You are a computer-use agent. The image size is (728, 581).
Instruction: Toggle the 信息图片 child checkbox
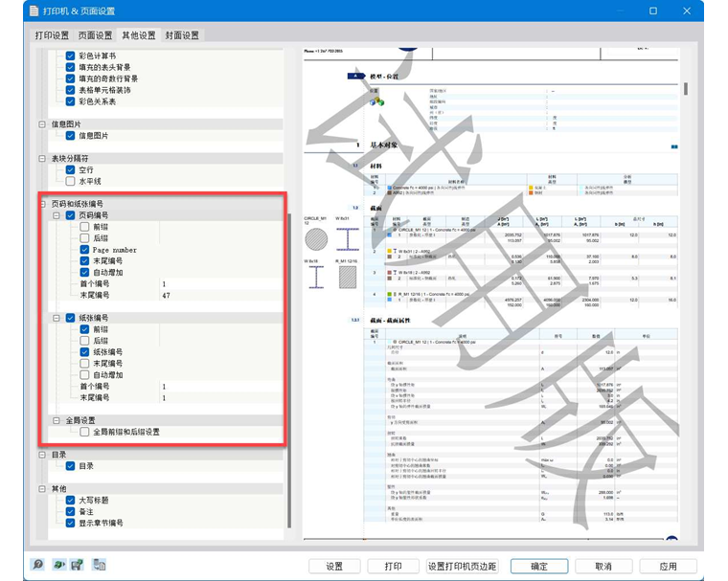click(70, 136)
